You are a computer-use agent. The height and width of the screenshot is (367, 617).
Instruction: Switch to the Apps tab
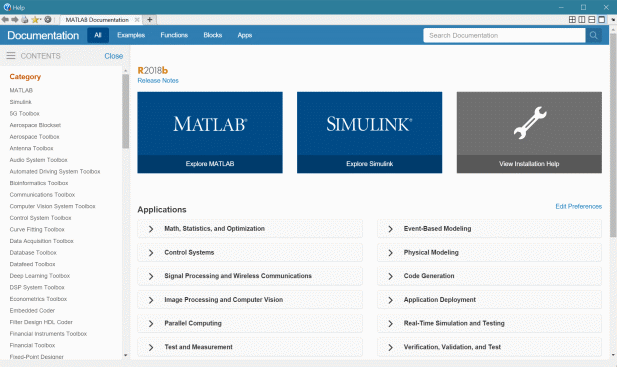pyautogui.click(x=244, y=35)
